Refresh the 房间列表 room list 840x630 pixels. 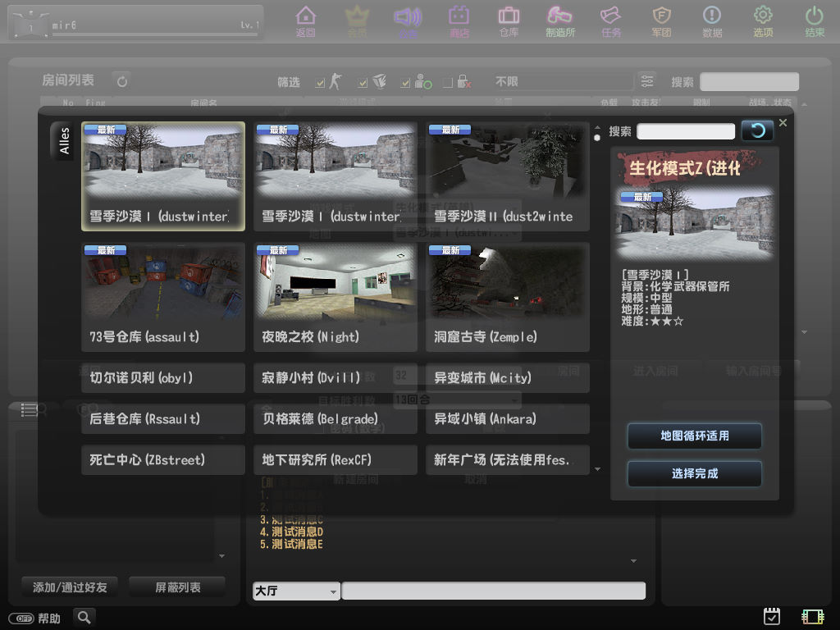122,81
